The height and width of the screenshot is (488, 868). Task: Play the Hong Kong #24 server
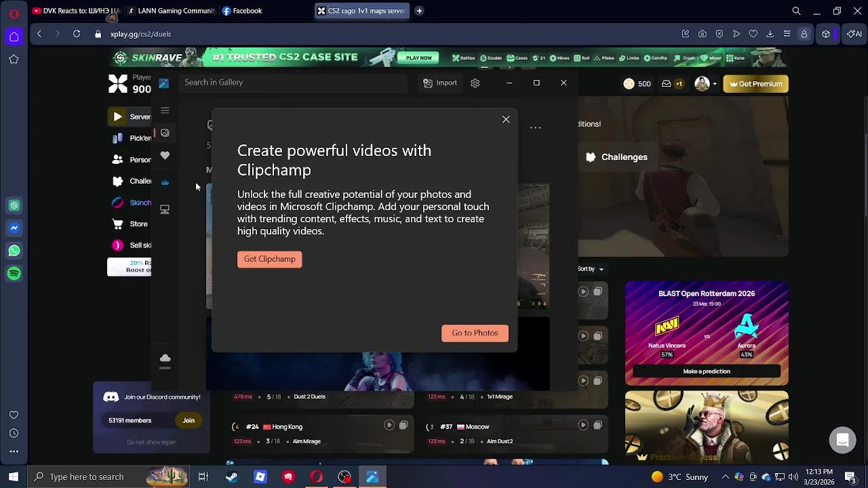[x=389, y=426]
